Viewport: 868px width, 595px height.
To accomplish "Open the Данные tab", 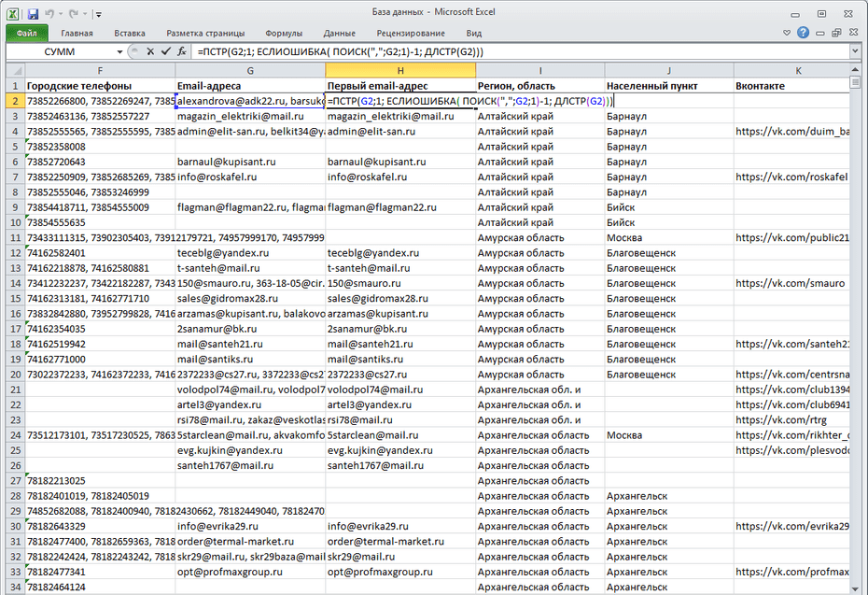I will pos(340,34).
